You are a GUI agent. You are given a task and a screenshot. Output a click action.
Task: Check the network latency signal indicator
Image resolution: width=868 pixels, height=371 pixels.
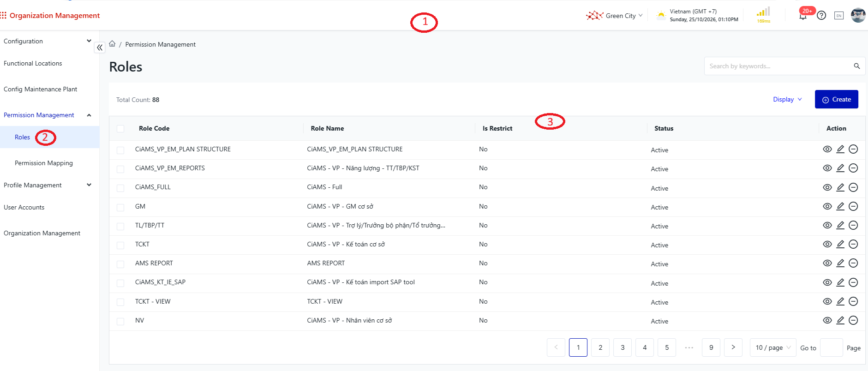click(x=764, y=14)
